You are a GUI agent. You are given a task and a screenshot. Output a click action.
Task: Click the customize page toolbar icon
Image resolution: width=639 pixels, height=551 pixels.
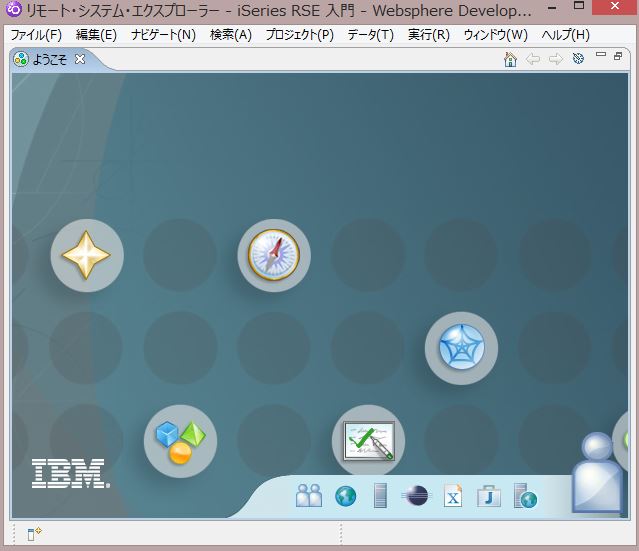pyautogui.click(x=578, y=59)
